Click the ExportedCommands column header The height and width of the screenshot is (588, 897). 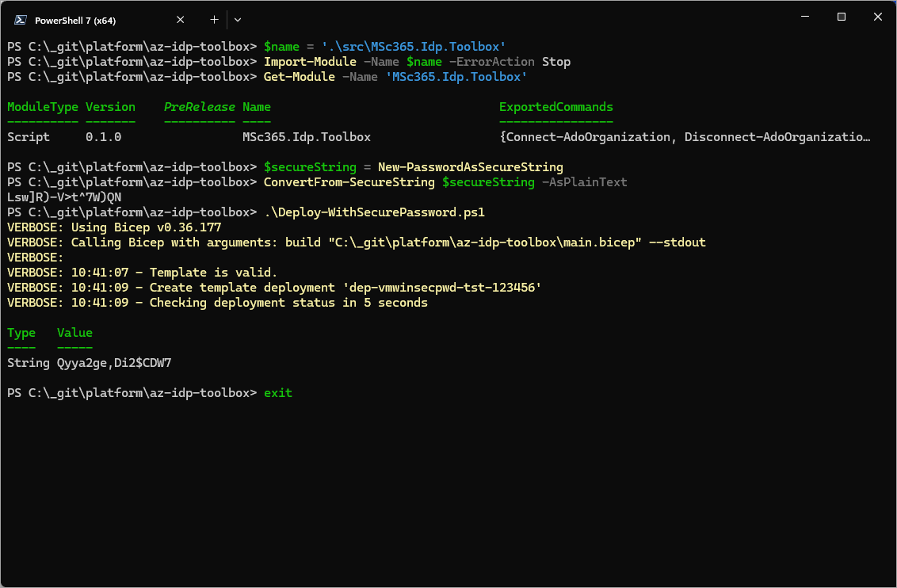[555, 107]
